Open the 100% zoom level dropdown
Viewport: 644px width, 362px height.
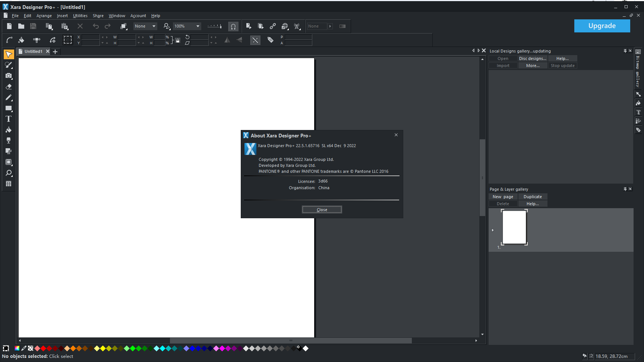pos(187,26)
